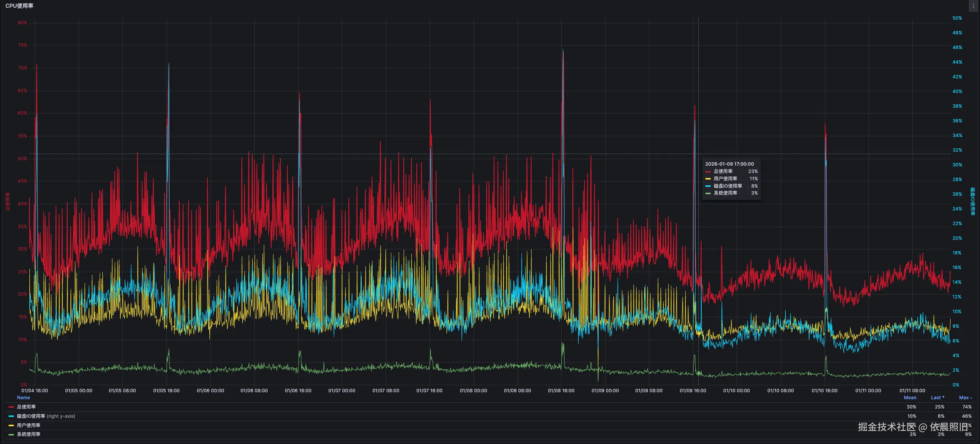Click the 01/08 16:00 time axis label

pyautogui.click(x=561, y=391)
